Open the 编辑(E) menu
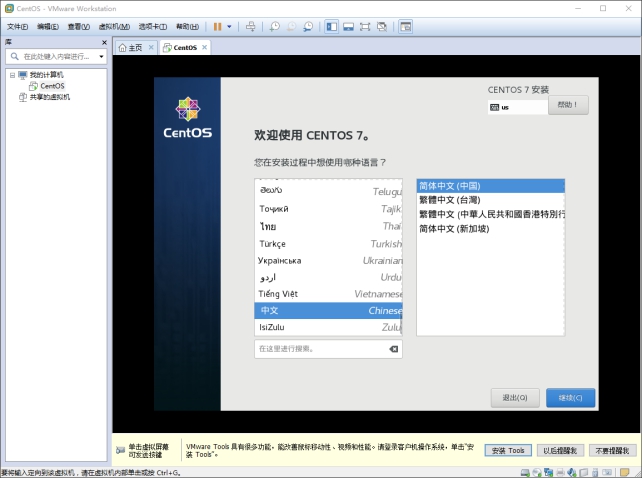The height and width of the screenshot is (479, 643). (x=48, y=27)
